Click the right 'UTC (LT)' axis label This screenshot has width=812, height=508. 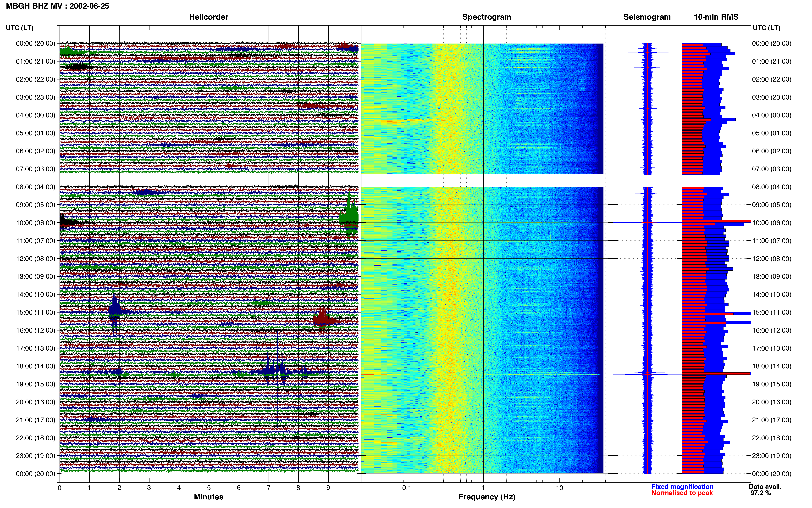767,28
